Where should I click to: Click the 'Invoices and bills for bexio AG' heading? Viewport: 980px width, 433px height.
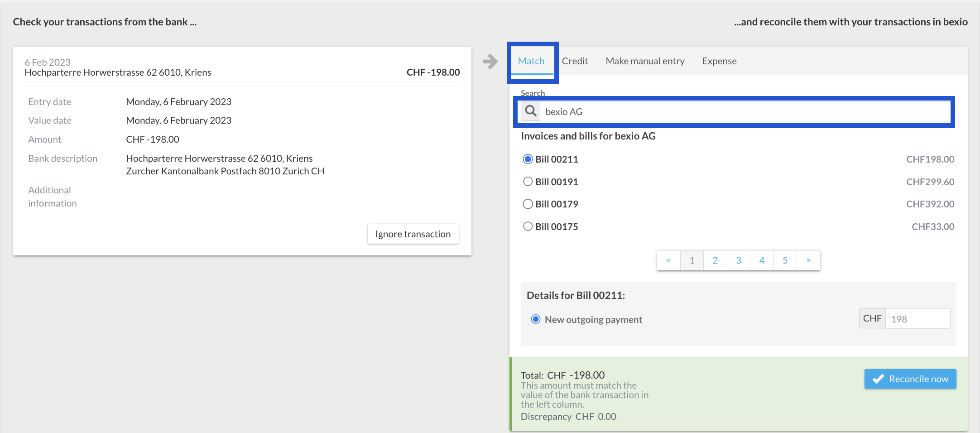click(588, 136)
